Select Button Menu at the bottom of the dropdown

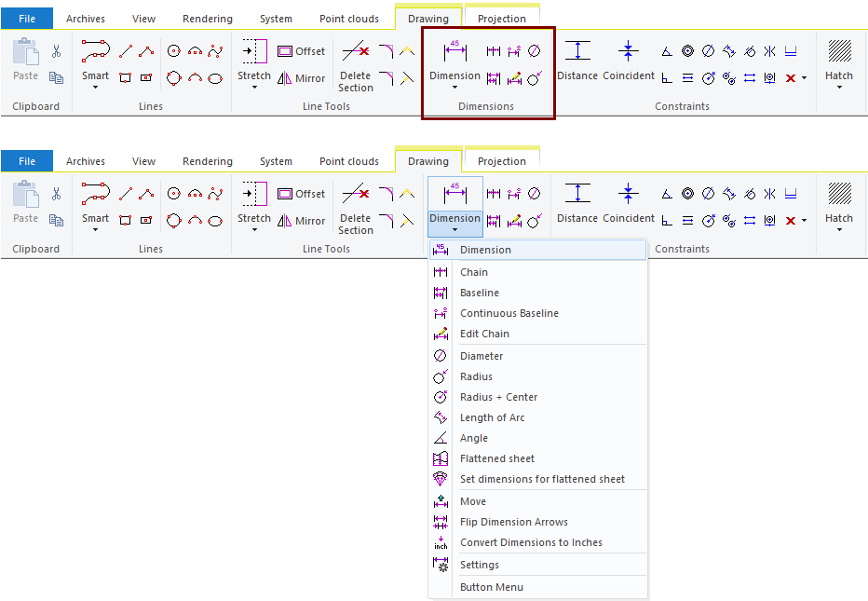pos(491,587)
